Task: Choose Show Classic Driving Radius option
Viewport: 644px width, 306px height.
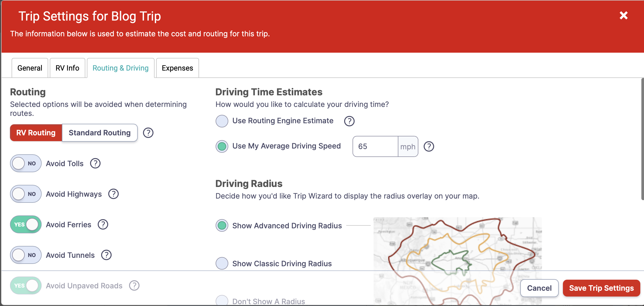Action: click(x=222, y=263)
